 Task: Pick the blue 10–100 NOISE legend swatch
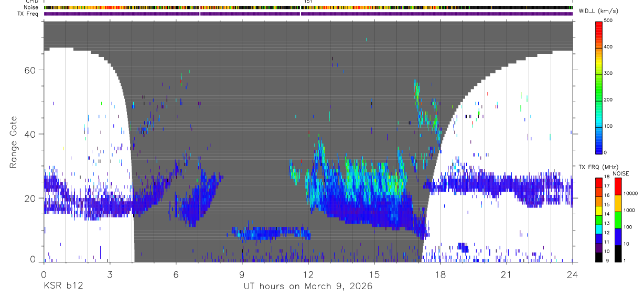617,236
